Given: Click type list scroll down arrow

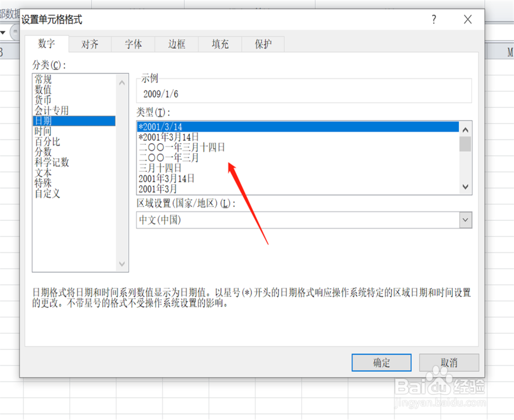Looking at the screenshot, I should click(x=465, y=186).
